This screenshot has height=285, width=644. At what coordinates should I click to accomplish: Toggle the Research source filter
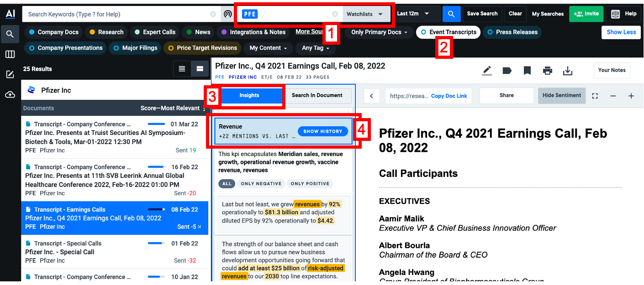point(106,32)
